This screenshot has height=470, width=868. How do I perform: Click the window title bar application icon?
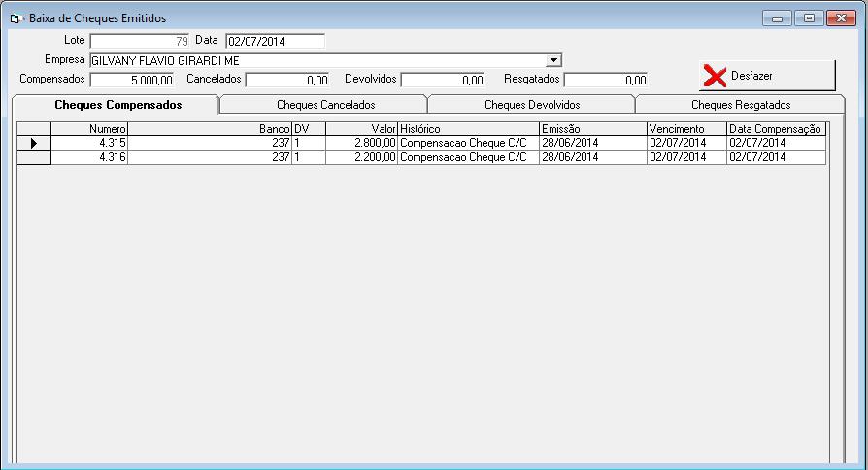tap(16, 18)
